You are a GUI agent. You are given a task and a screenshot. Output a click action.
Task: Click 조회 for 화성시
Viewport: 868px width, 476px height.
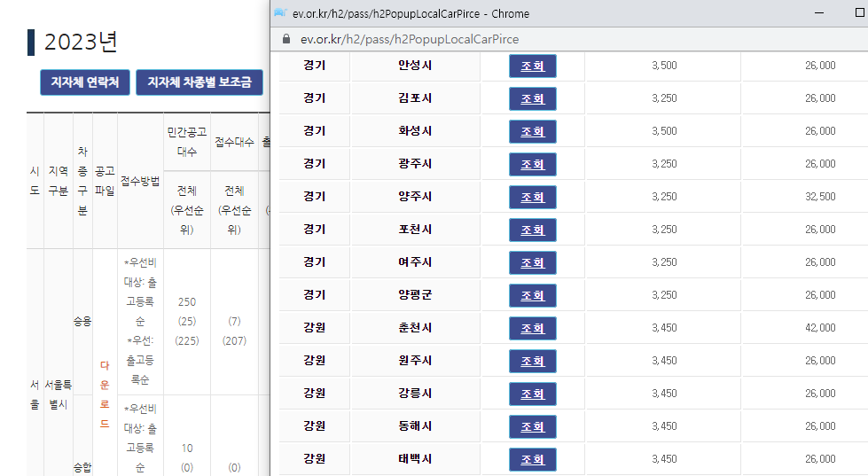click(x=533, y=131)
